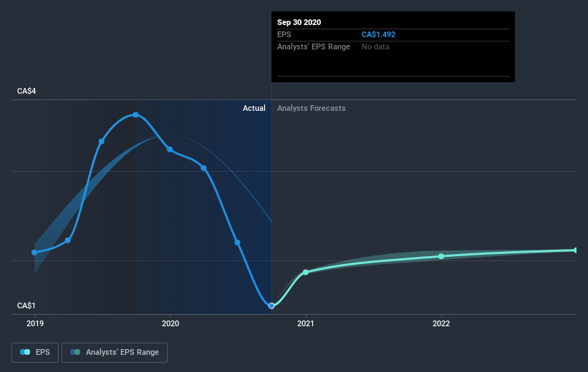Select the Sep 30 2020 EPS data point
This screenshot has width=588, height=372.
coord(271,305)
